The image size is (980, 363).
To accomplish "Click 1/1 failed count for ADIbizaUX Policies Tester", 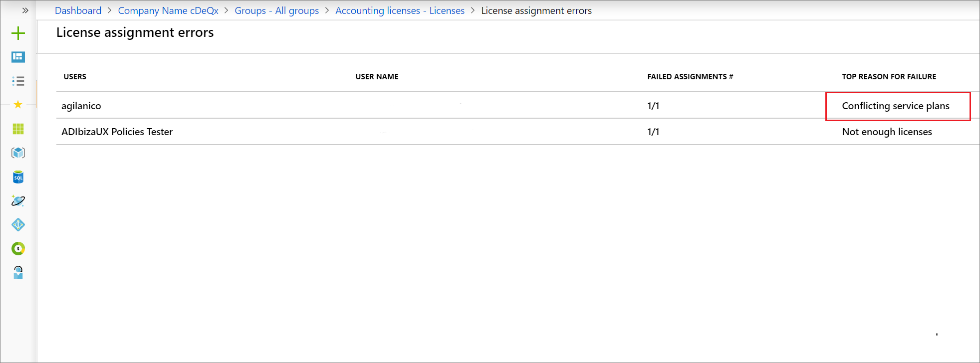I will coord(653,132).
